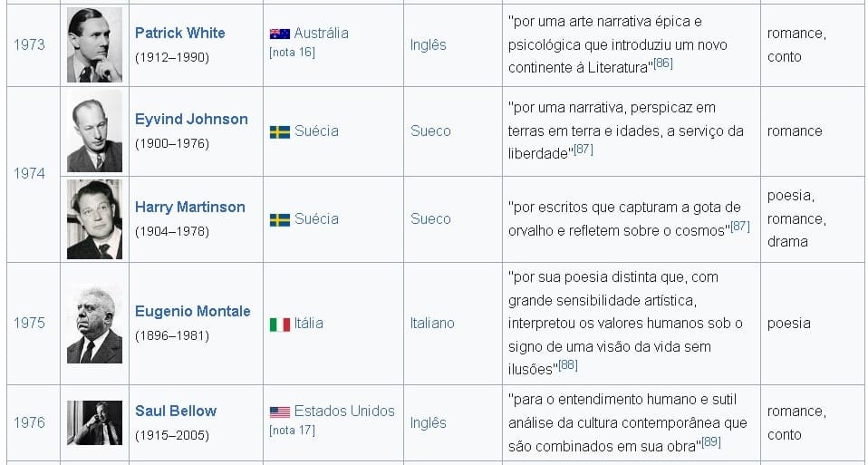
Task: Open the 1974 year link
Action: point(29,173)
